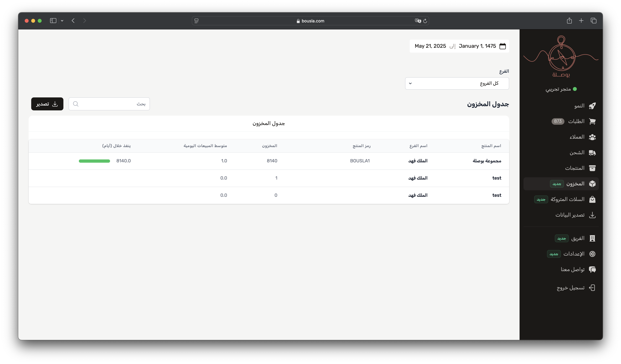Click the logout icon for تسجيل خروج

(x=592, y=288)
